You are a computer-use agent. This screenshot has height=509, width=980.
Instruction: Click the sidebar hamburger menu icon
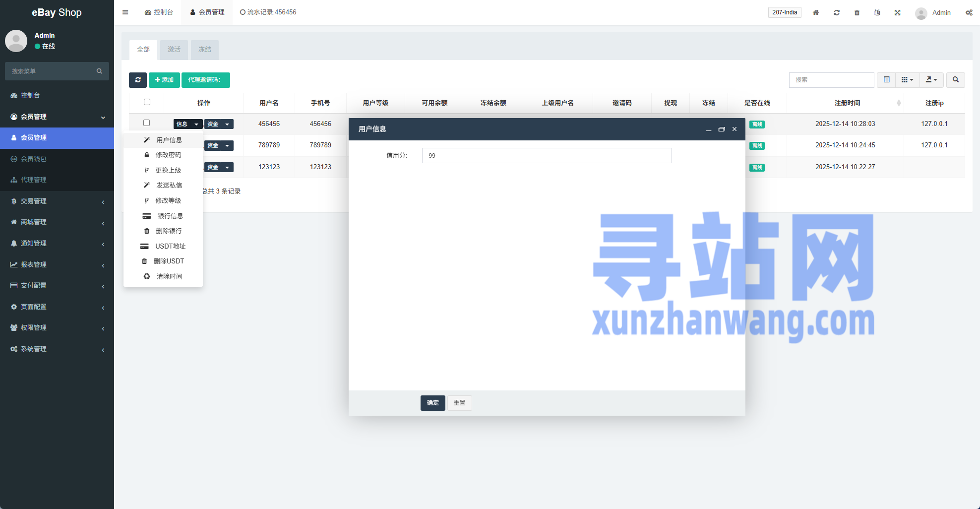[125, 12]
